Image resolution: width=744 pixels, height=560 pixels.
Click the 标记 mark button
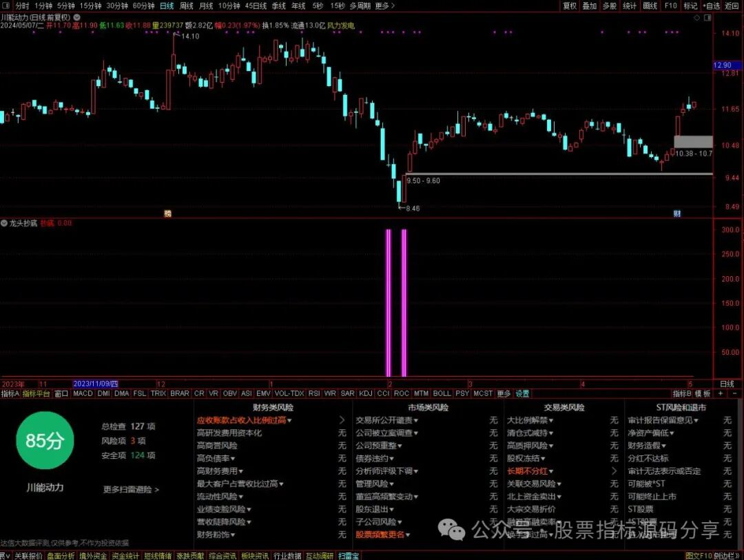point(690,6)
